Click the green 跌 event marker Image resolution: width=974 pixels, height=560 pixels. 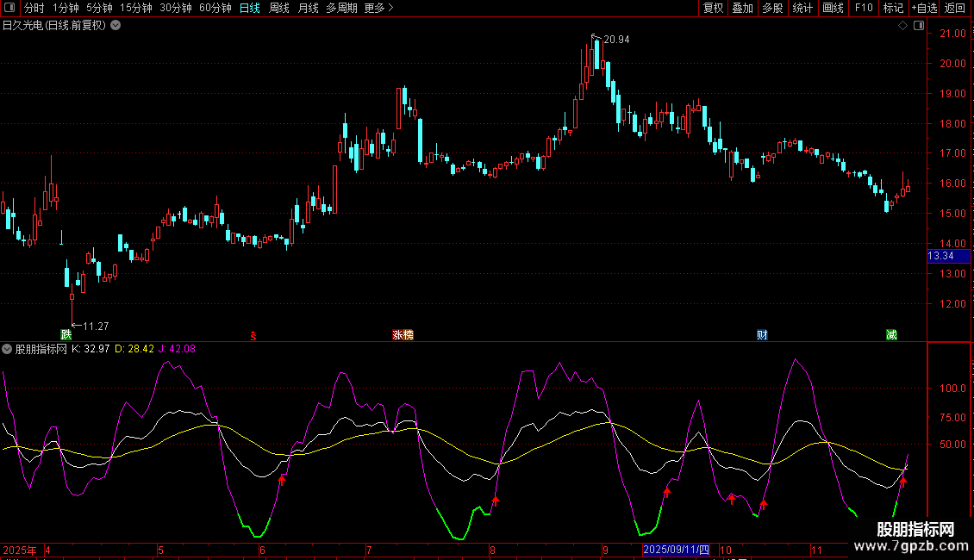click(x=66, y=334)
